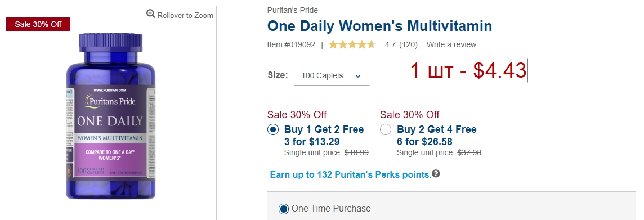Click the 3 for $13.29 price text
The width and height of the screenshot is (644, 220).
point(312,142)
